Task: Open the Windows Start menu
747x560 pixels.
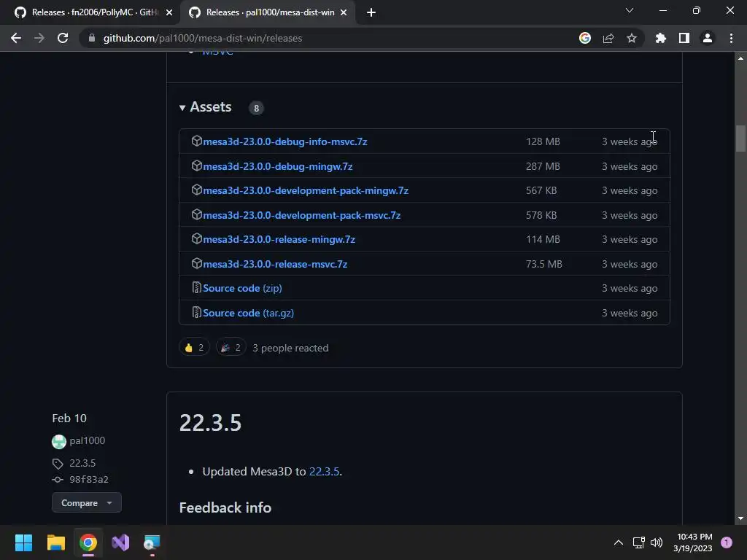Action: tap(23, 542)
